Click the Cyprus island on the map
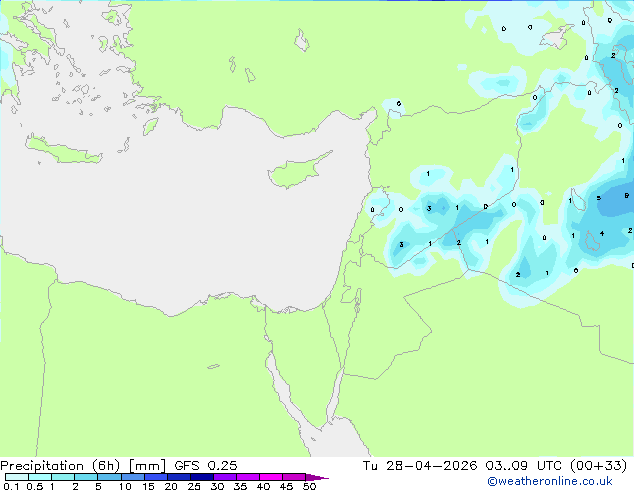The image size is (634, 490). 297,171
